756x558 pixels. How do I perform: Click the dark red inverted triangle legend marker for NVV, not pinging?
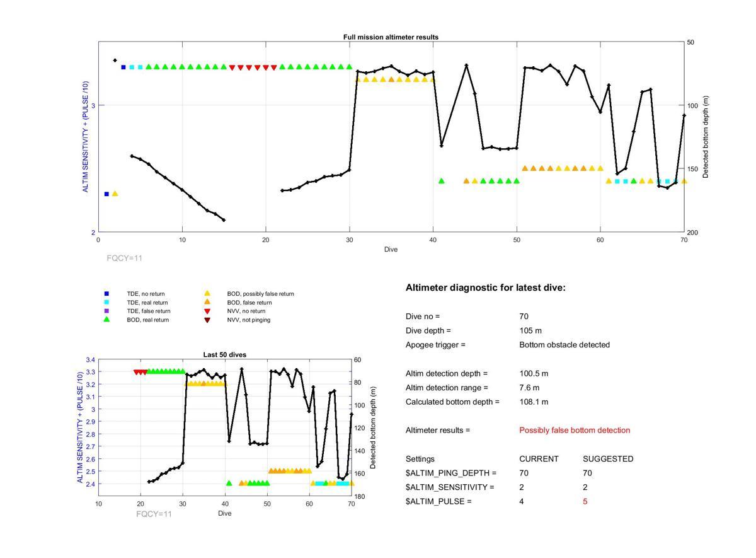click(x=207, y=320)
